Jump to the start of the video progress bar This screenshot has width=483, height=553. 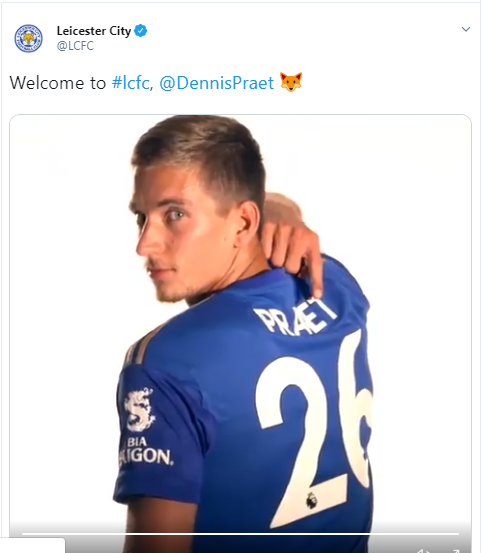(x=23, y=534)
